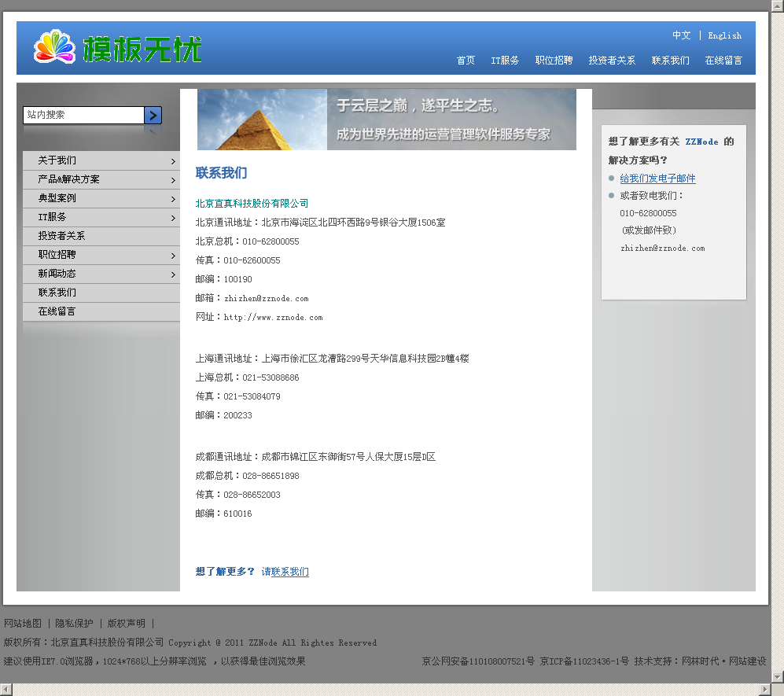Viewport: 784px width, 696px height.
Task: Click the 模板无忧 logo
Action: (x=118, y=48)
